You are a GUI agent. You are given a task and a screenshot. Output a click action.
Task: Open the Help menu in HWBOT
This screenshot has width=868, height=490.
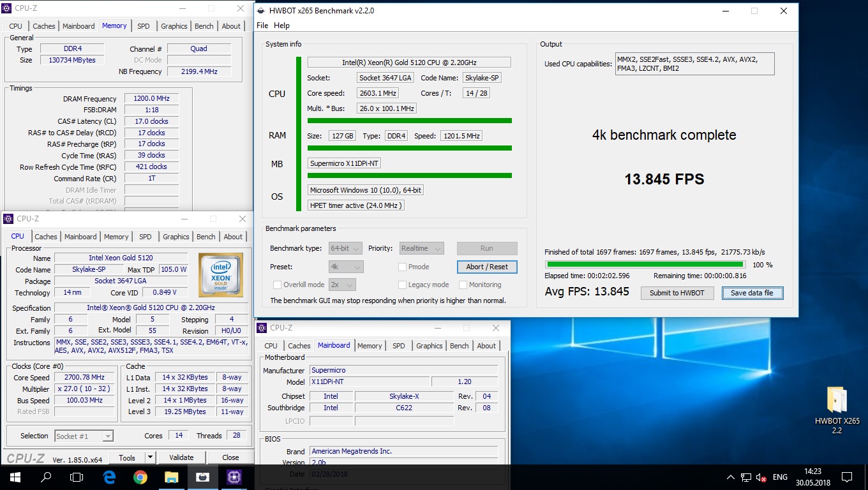281,26
